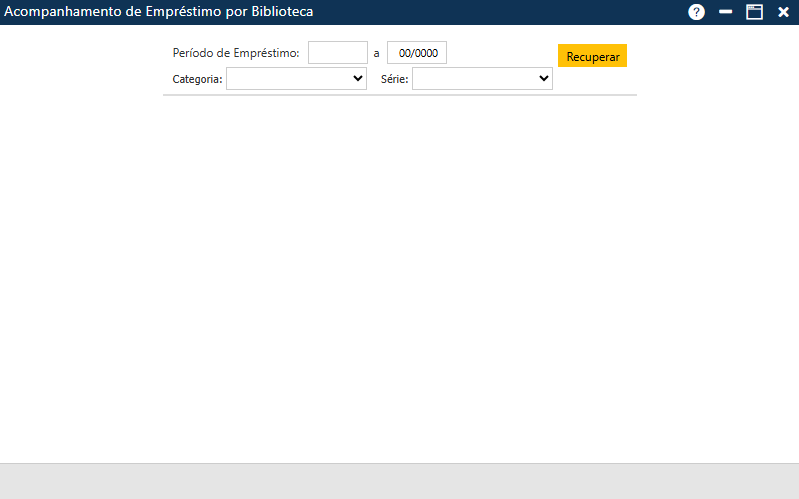This screenshot has height=499, width=799.
Task: Open the help question mark icon
Action: click(697, 12)
